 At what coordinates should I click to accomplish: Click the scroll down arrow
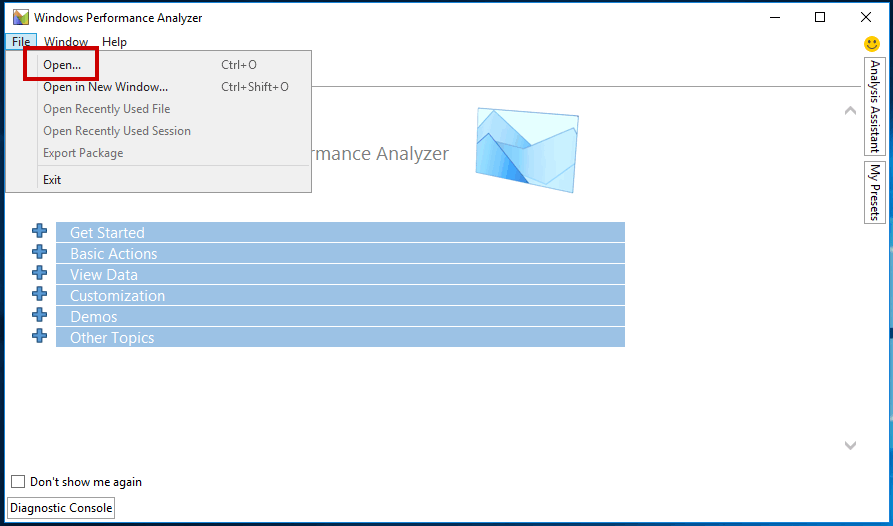[x=850, y=445]
